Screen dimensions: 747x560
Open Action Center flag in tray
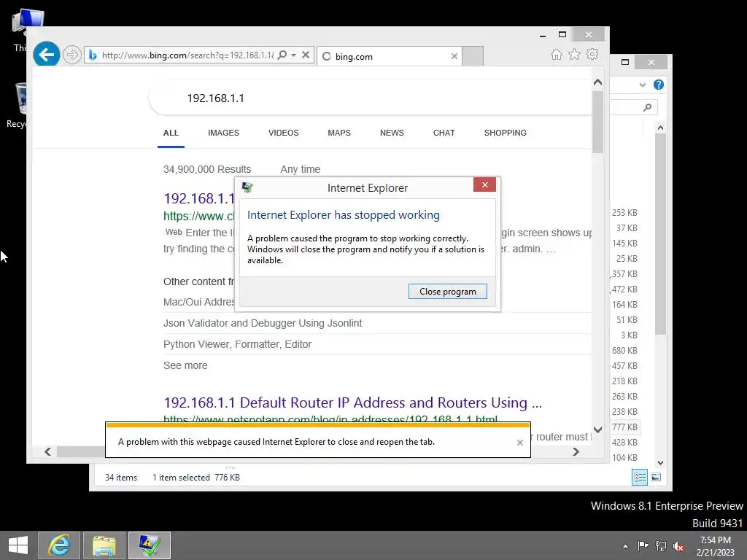pyautogui.click(x=643, y=545)
